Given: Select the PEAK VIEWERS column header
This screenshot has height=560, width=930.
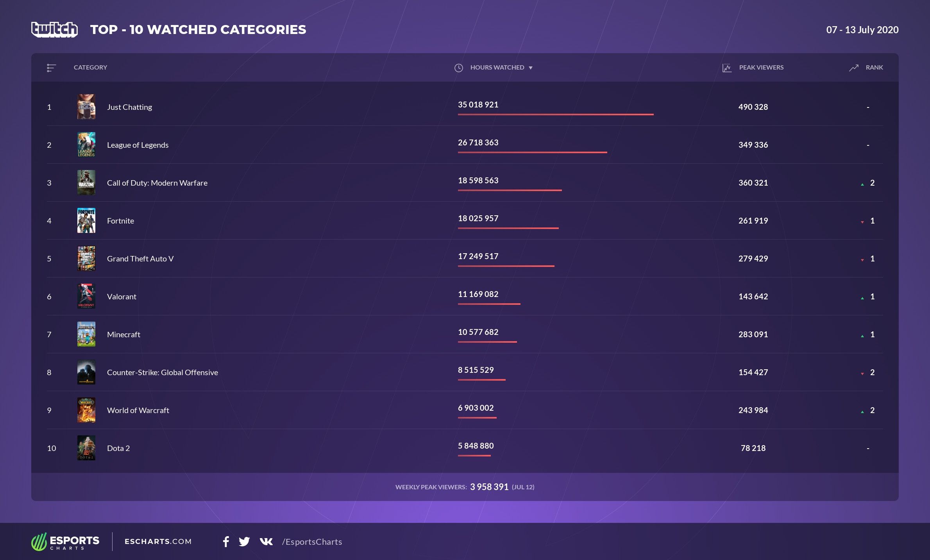Looking at the screenshot, I should coord(761,67).
